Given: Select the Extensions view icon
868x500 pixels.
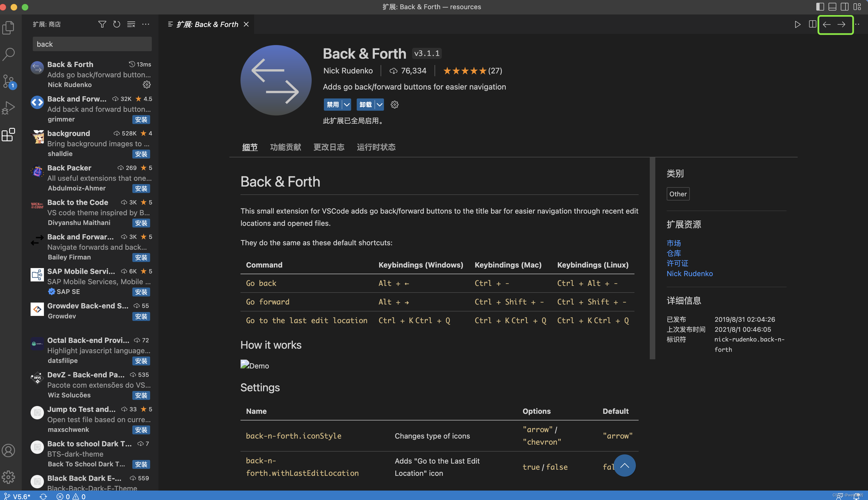Looking at the screenshot, I should 9,135.
